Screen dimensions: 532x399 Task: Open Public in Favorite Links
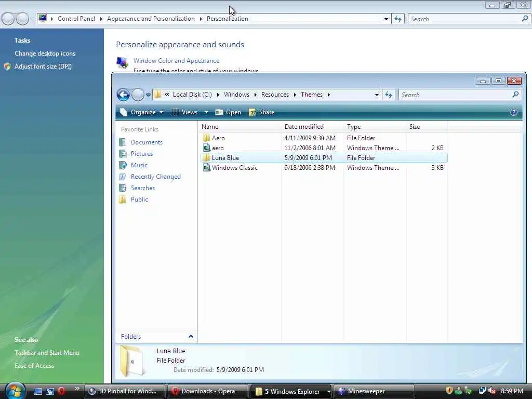[139, 199]
